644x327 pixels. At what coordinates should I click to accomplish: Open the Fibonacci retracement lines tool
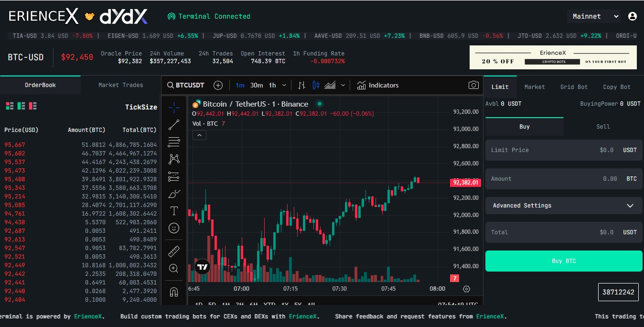coord(174,142)
